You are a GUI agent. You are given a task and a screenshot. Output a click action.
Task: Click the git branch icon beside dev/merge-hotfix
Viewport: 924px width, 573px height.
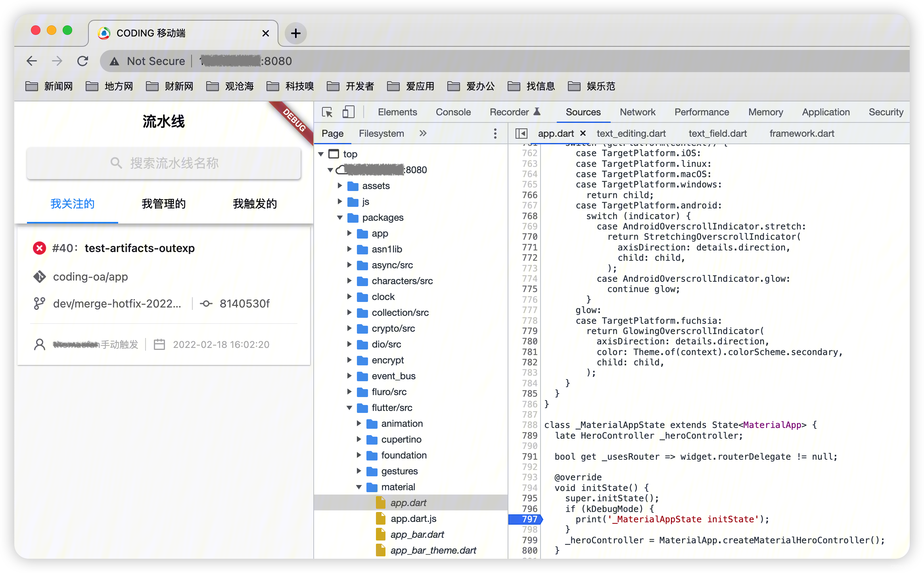[x=39, y=304]
